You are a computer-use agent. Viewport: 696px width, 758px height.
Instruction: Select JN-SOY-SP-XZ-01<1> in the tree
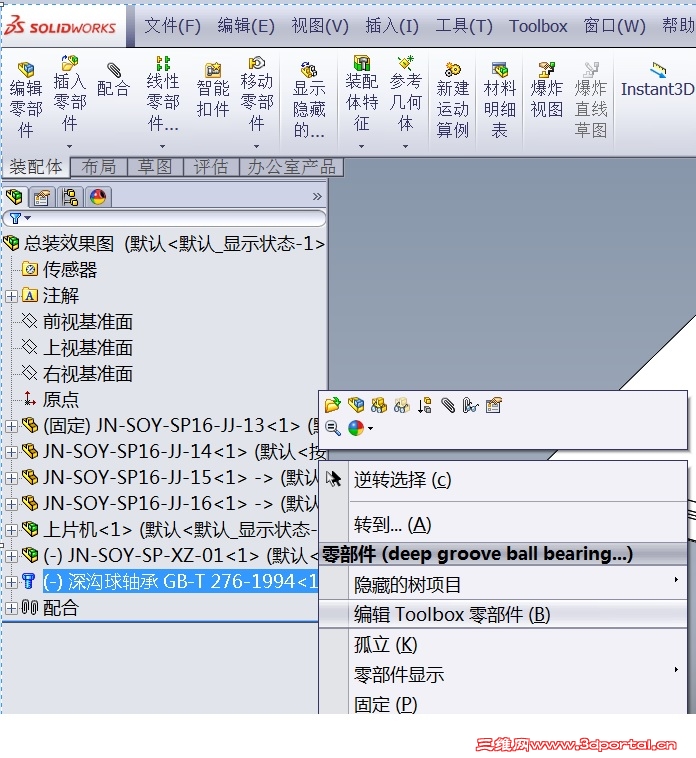click(x=169, y=555)
